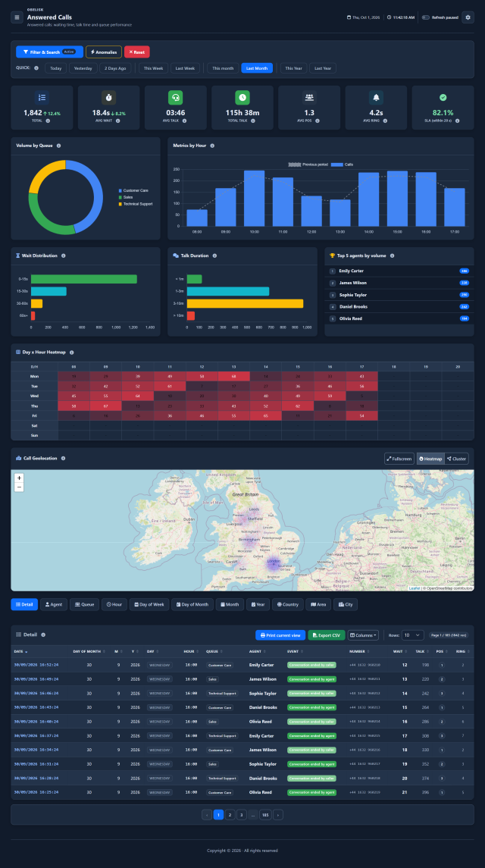Open the Rows per page dropdown

413,635
